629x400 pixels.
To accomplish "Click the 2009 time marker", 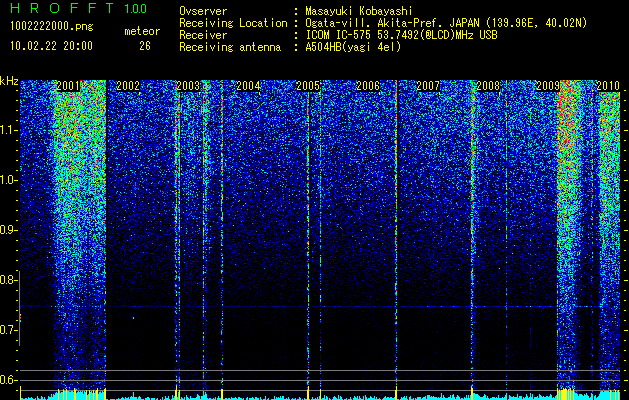I will point(548,86).
